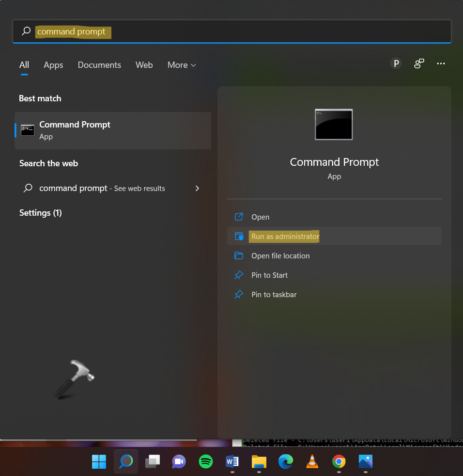Open Google Chrome from the taskbar
This screenshot has width=463, height=476.
[339, 461]
